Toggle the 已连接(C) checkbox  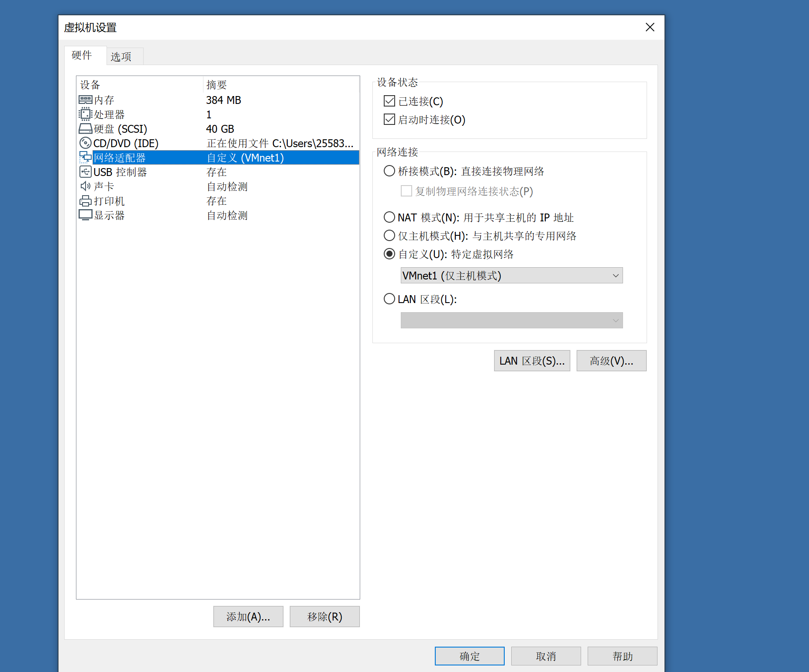click(389, 101)
